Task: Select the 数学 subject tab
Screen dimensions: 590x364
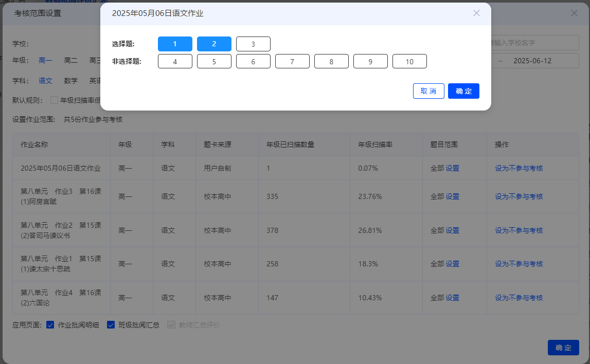Action: point(71,81)
